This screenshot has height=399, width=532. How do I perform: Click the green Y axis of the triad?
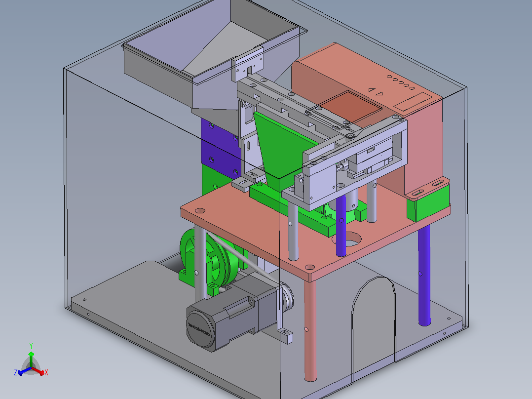point(31,357)
